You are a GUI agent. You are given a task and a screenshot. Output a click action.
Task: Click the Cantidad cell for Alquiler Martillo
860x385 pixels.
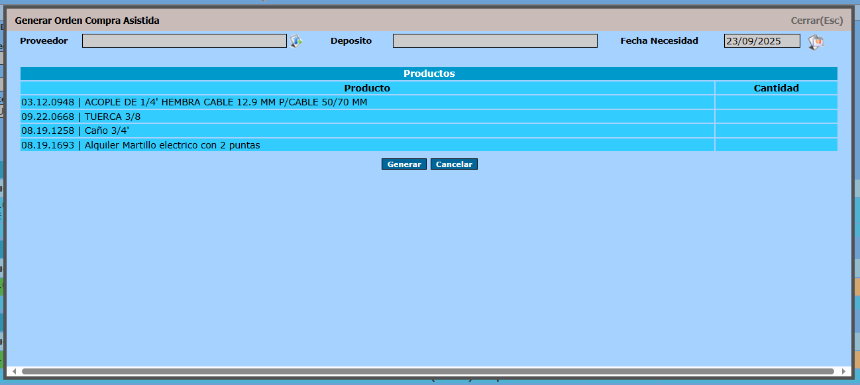click(x=776, y=145)
